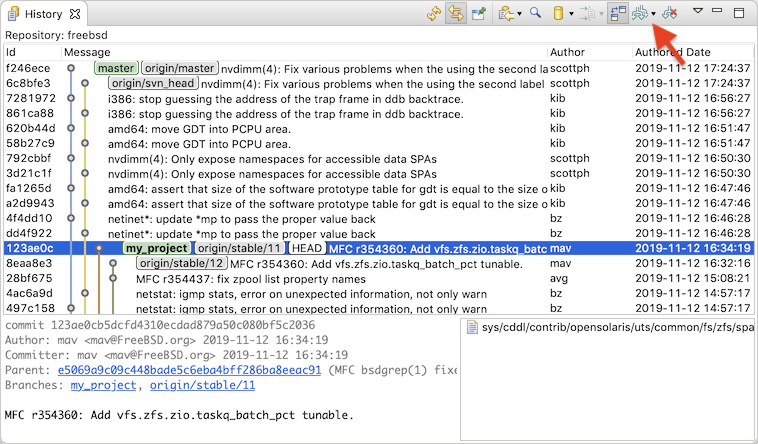This screenshot has height=444, width=758.
Task: Click the reset ref filters icon with red X
Action: [670, 14]
